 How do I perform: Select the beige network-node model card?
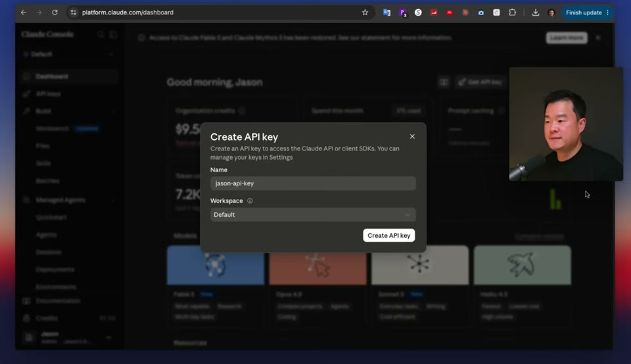[x=420, y=265]
